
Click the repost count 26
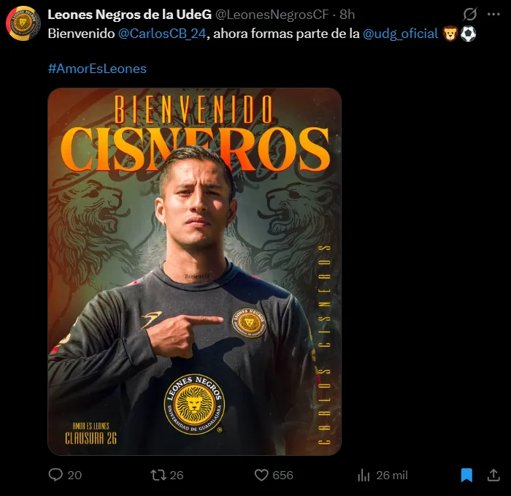pyautogui.click(x=177, y=475)
